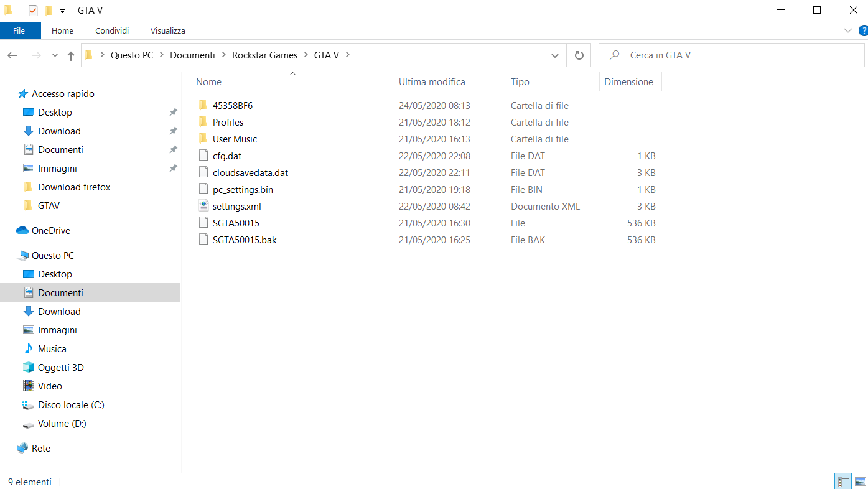The image size is (868, 489).
Task: Sort by Tipo column header
Action: coord(520,82)
